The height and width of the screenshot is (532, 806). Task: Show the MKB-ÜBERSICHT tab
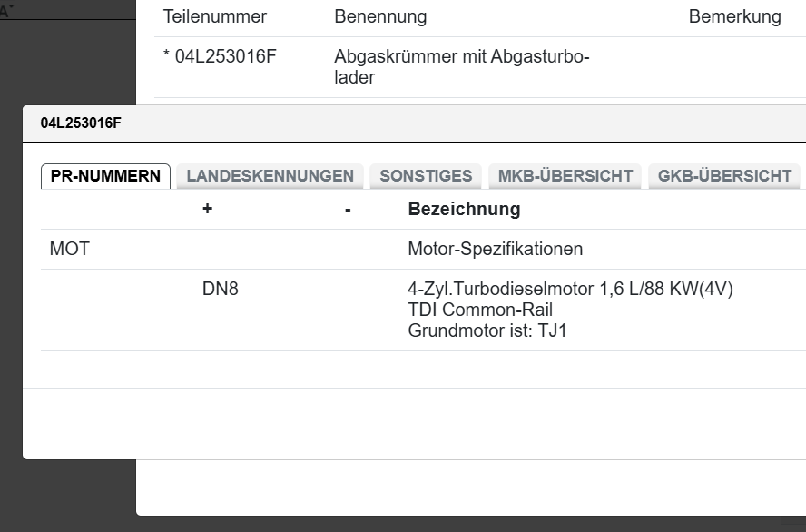tap(565, 176)
